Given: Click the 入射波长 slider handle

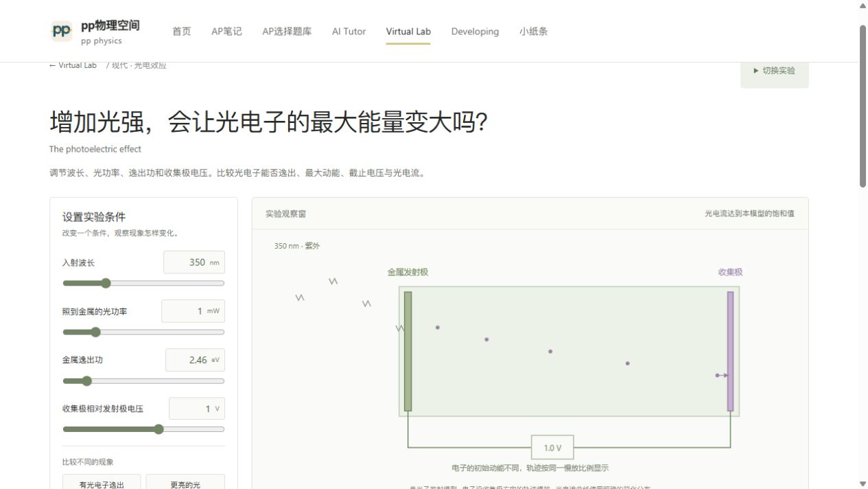Looking at the screenshot, I should click(106, 283).
